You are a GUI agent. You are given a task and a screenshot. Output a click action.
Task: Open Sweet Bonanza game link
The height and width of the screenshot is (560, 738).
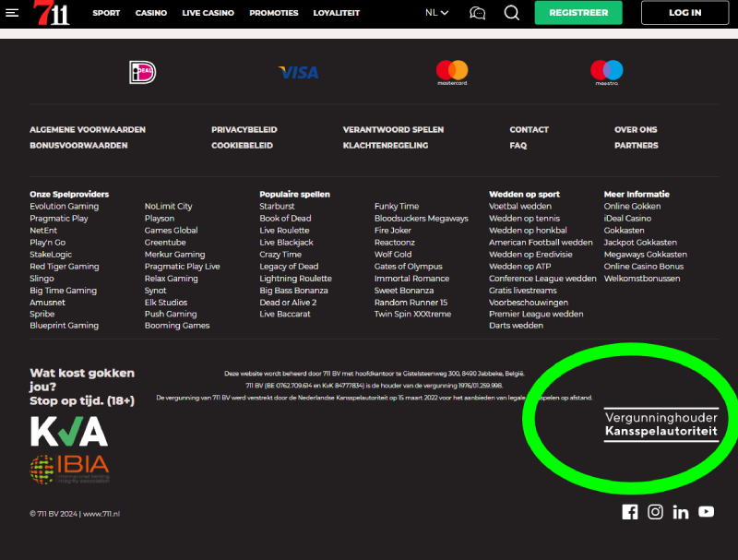(x=404, y=291)
